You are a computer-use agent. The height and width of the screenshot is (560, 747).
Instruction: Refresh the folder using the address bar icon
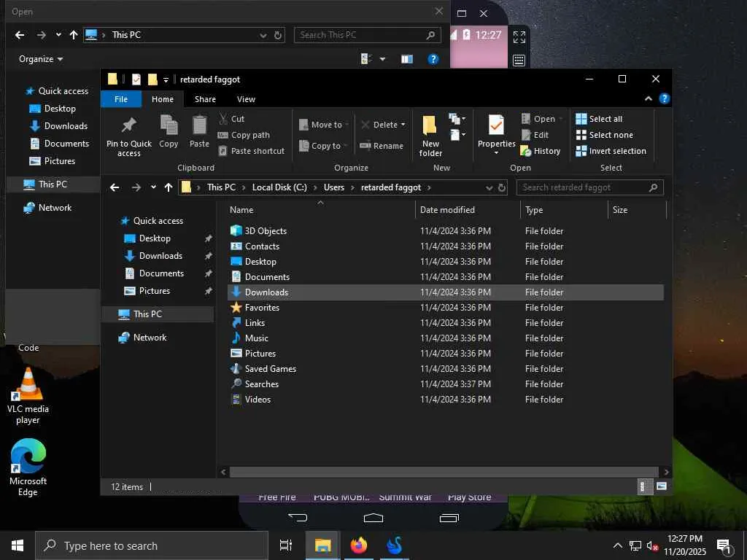click(x=502, y=187)
